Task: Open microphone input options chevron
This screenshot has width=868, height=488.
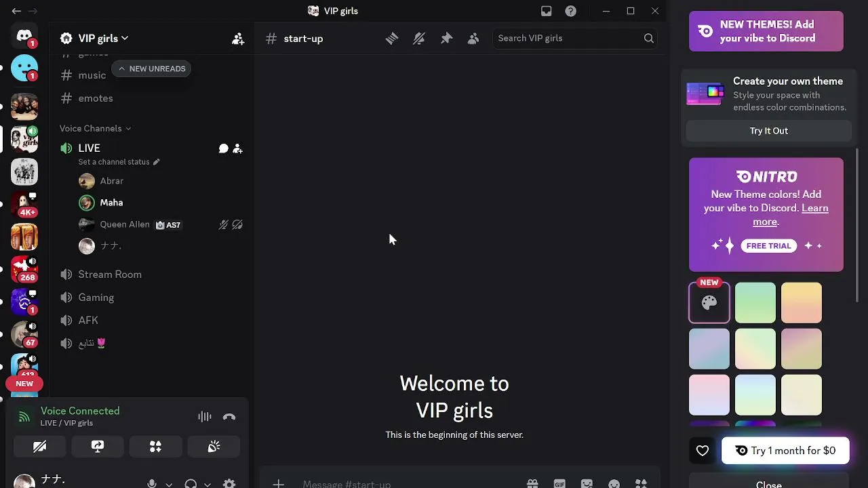Action: 169,484
